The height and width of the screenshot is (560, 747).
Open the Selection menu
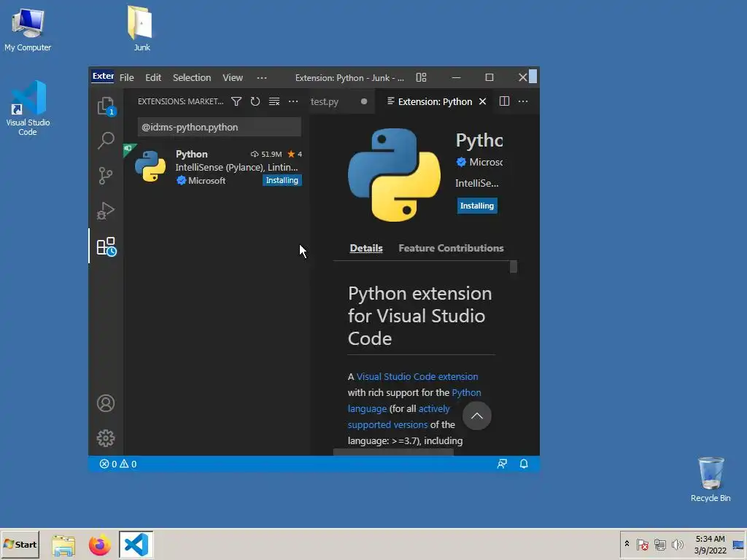tap(192, 77)
